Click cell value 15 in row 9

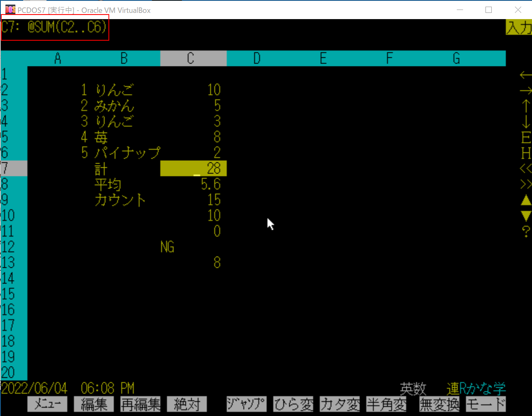[x=214, y=200]
